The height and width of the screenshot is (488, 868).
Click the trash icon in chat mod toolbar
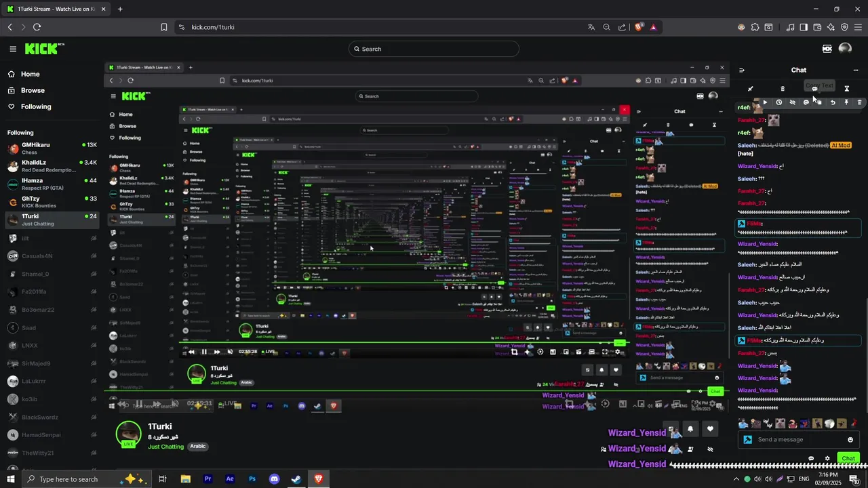pos(783,89)
